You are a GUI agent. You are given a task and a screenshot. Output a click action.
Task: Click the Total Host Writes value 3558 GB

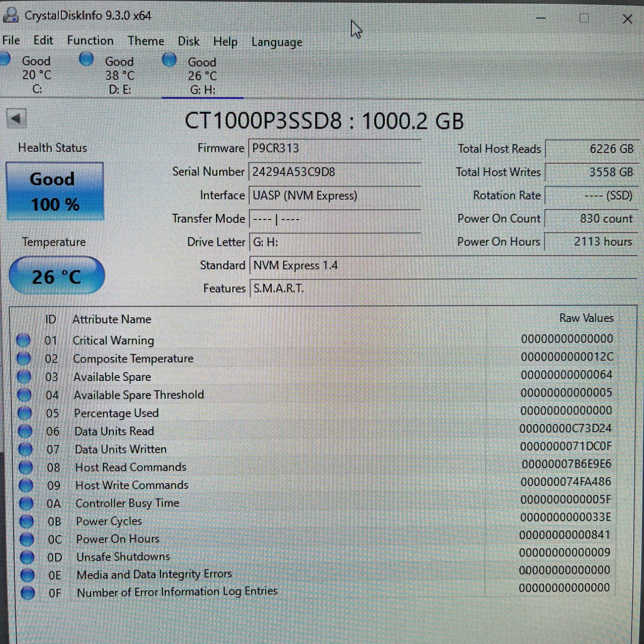click(x=592, y=172)
